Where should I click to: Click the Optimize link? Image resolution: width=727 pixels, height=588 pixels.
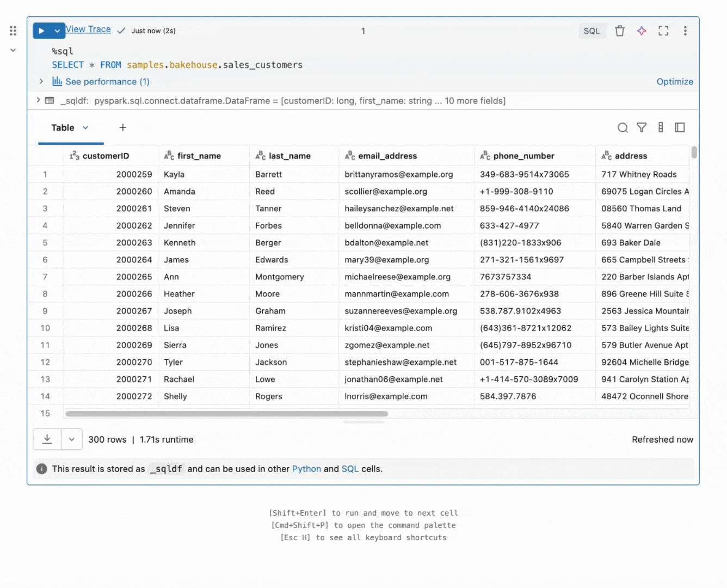pyautogui.click(x=675, y=82)
